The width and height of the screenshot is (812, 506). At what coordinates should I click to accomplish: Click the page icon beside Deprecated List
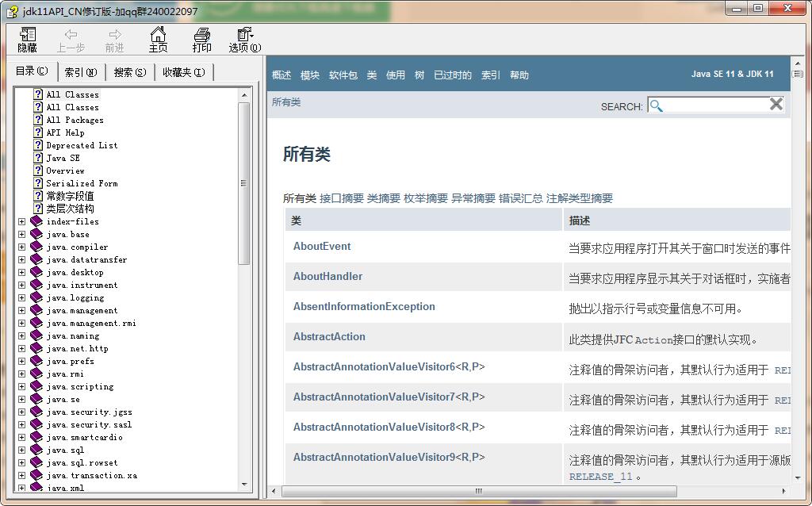point(38,145)
